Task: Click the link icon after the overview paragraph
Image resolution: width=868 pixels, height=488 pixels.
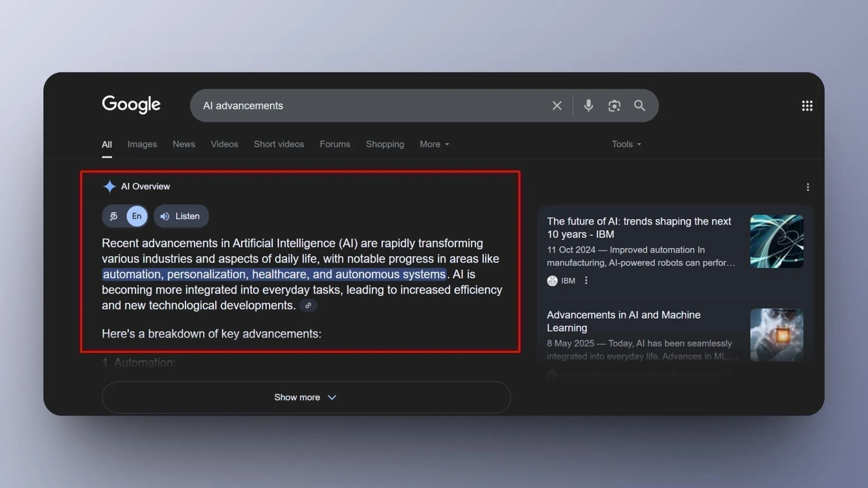Action: [308, 305]
